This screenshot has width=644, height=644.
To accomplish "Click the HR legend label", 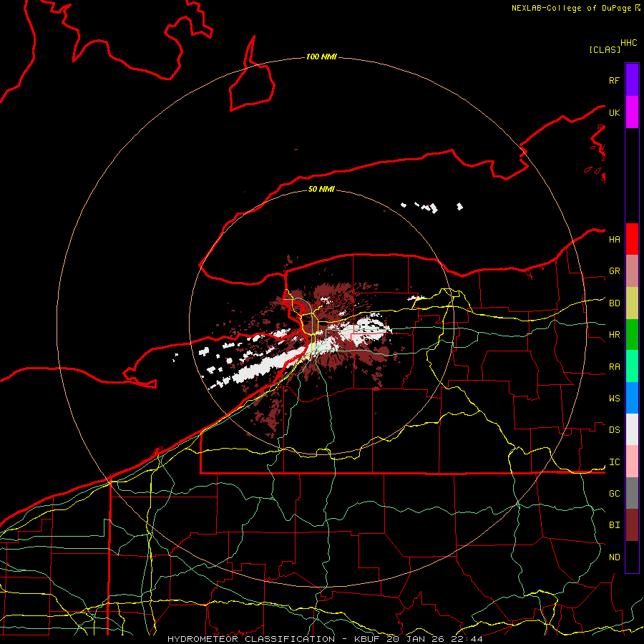I will [615, 335].
